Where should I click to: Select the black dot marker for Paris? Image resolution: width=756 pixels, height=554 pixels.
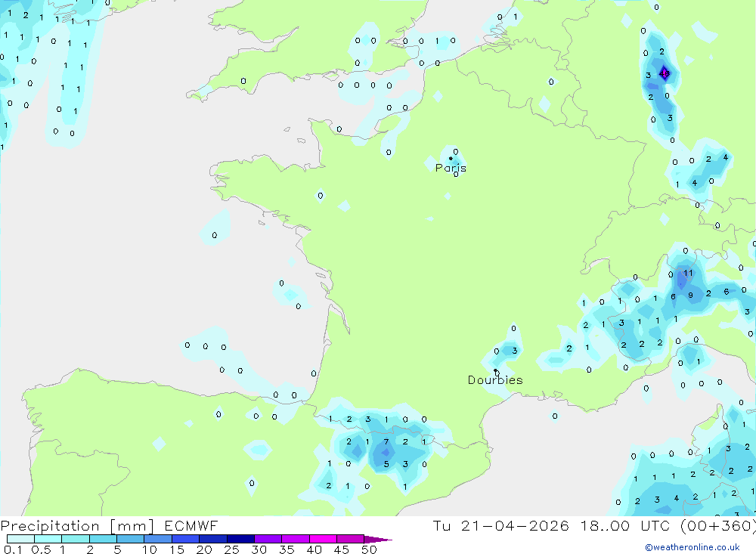pyautogui.click(x=451, y=158)
